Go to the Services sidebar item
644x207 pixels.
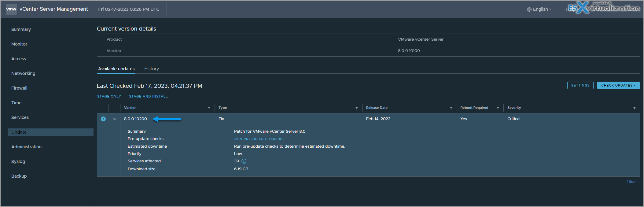(x=20, y=117)
